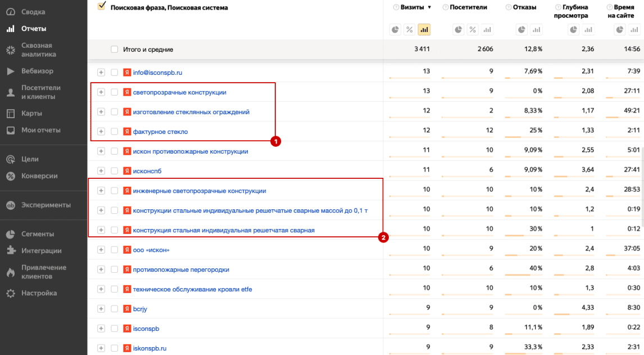The width and height of the screenshot is (644, 355).
Task: Click the info@isconspb.ru phrase link
Action: coord(157,73)
